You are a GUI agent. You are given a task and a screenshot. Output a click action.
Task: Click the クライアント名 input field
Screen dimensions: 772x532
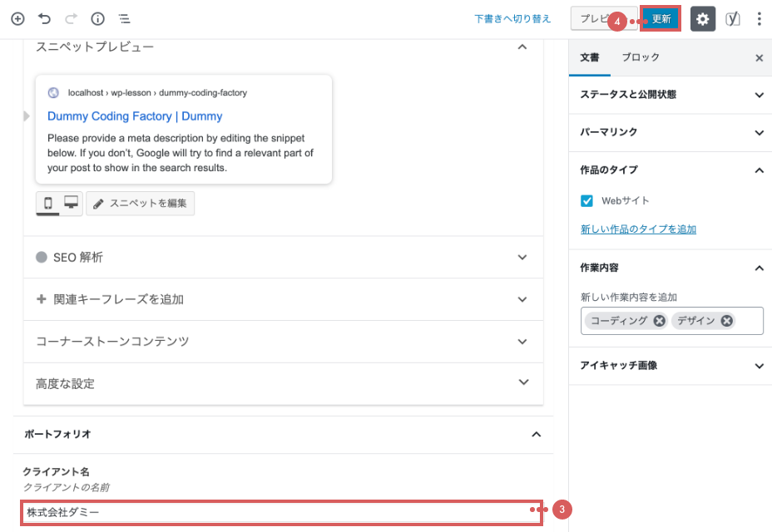pyautogui.click(x=281, y=512)
